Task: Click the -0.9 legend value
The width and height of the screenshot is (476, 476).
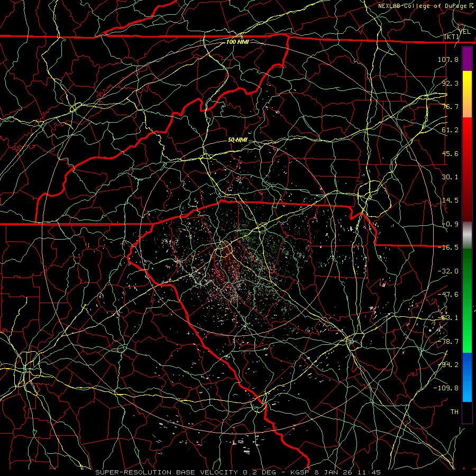Action: point(450,224)
